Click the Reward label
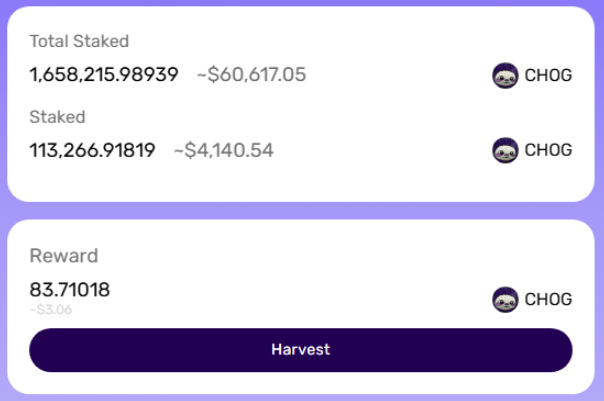604x401 pixels. pyautogui.click(x=64, y=255)
